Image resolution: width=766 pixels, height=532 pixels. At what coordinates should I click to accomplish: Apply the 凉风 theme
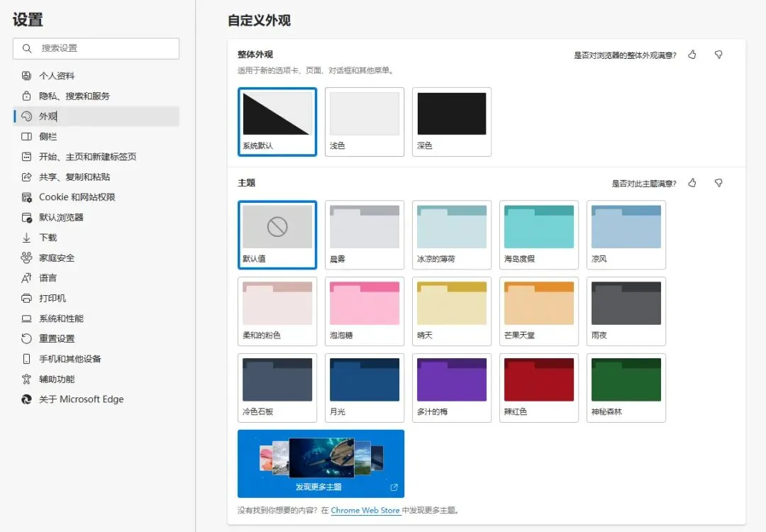point(626,235)
